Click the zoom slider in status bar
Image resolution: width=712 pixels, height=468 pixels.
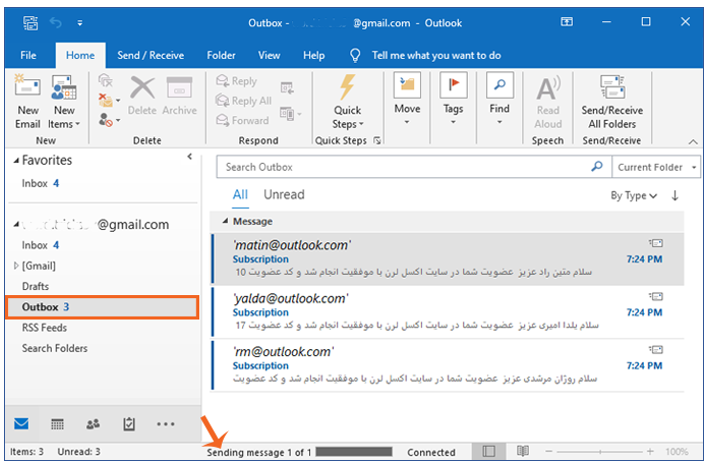[599, 452]
